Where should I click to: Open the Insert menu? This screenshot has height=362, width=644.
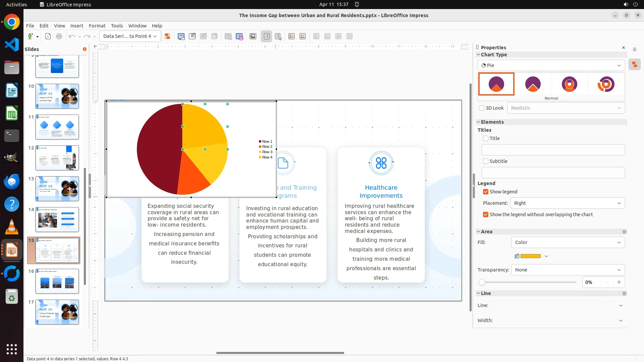tap(77, 26)
